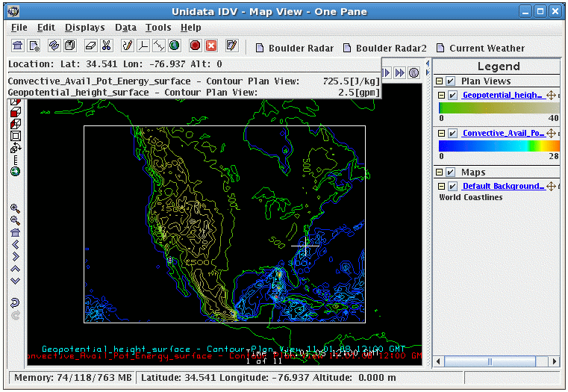The width and height of the screenshot is (568, 392).
Task: Collapse the Plan Views legend category
Action: coord(440,81)
